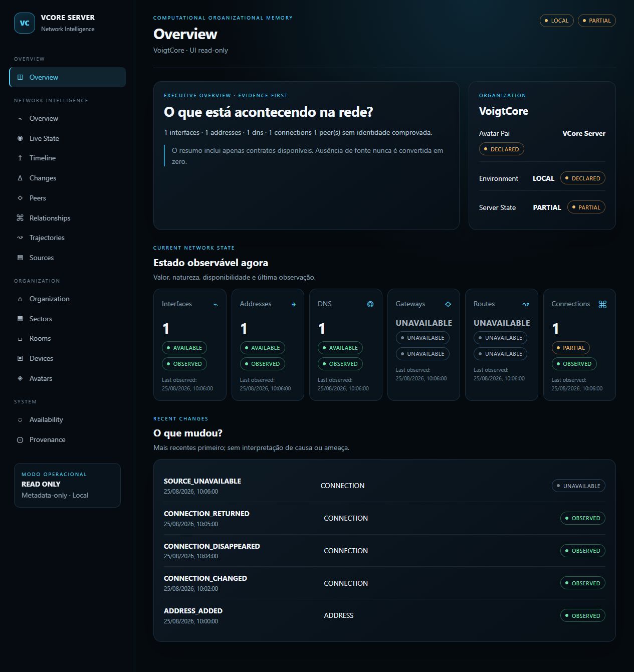Click the Relationships command icon in sidebar

(20, 218)
